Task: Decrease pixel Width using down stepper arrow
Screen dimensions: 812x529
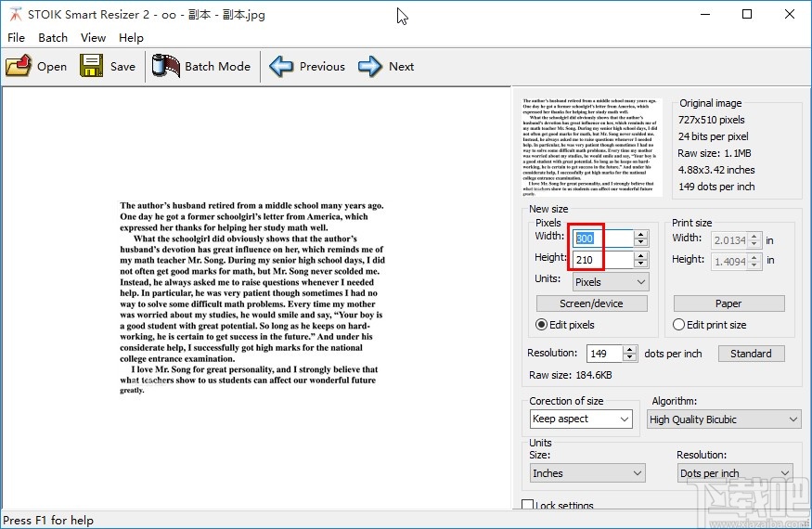Action: 640,242
